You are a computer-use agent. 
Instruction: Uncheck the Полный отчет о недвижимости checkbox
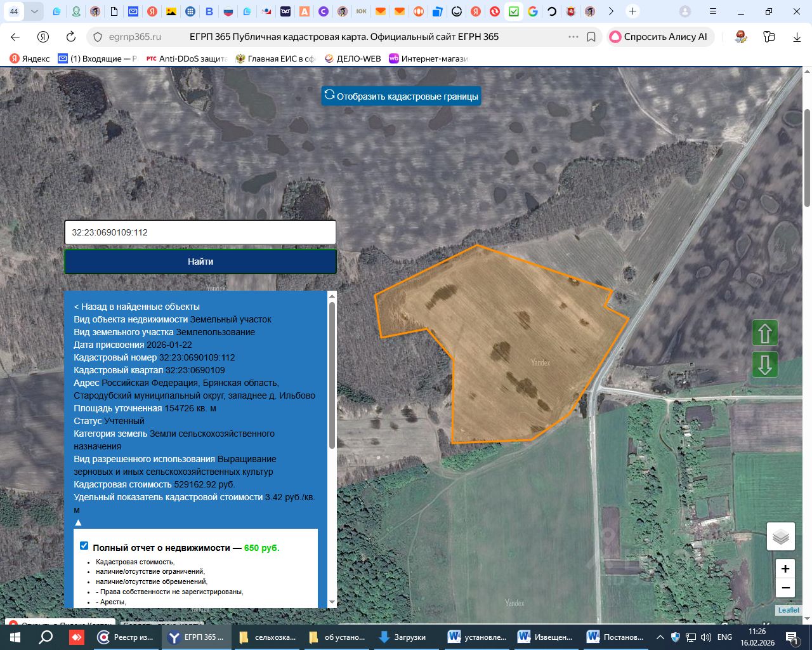(84, 546)
